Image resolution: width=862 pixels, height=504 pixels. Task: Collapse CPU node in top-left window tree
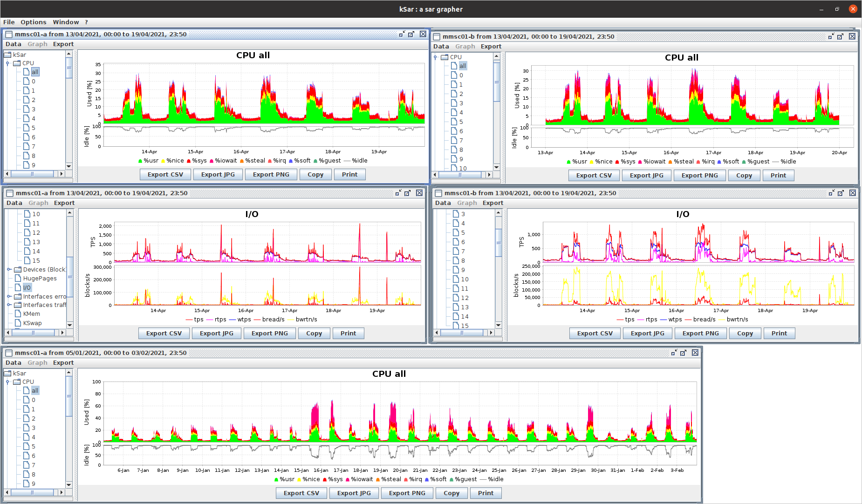(8, 63)
